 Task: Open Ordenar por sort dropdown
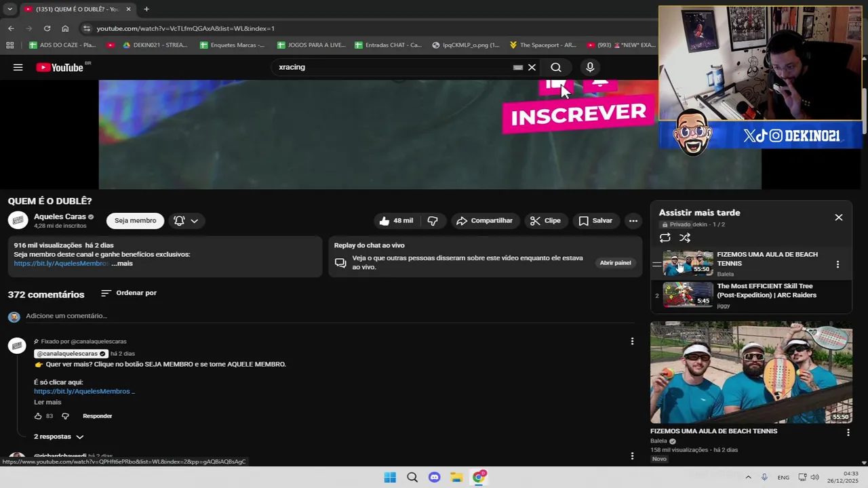tap(129, 293)
